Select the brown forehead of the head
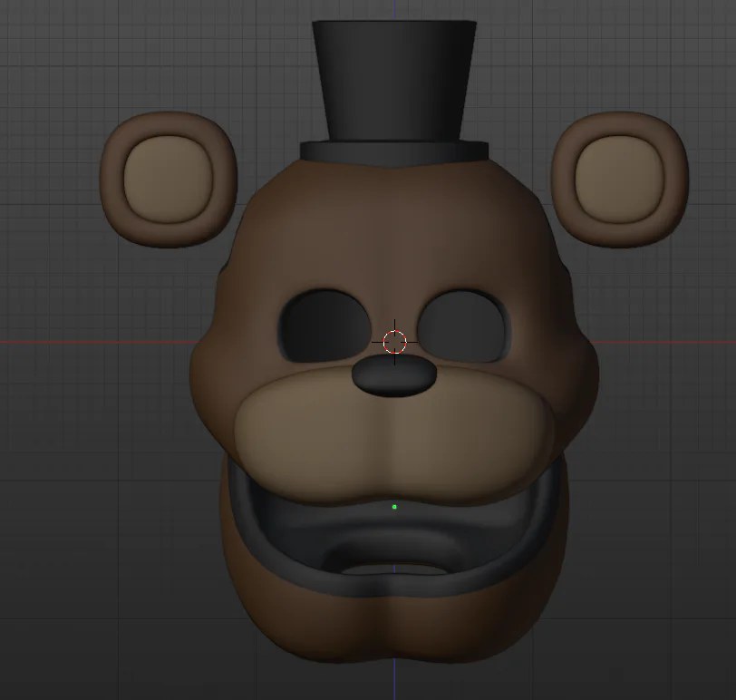736x700 pixels. 394,226
